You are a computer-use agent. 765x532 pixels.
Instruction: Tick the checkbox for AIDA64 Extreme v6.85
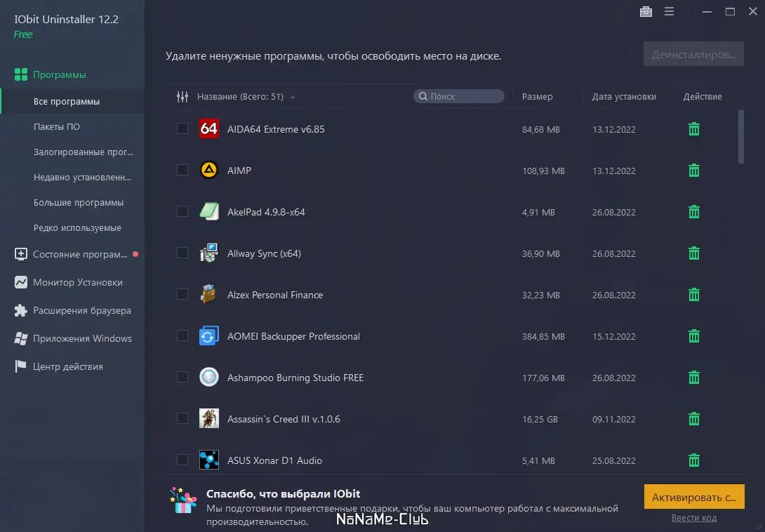[x=182, y=128]
